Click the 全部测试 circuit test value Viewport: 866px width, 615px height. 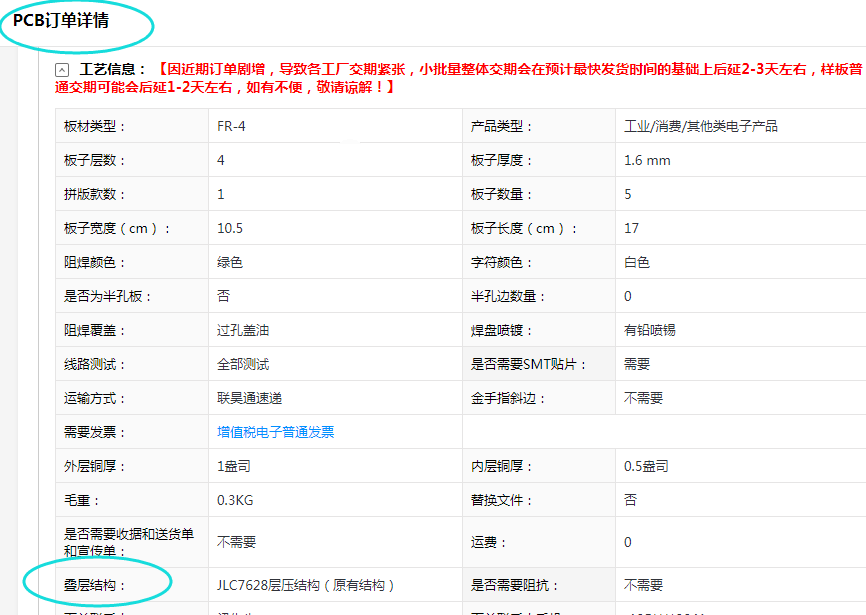(x=243, y=364)
